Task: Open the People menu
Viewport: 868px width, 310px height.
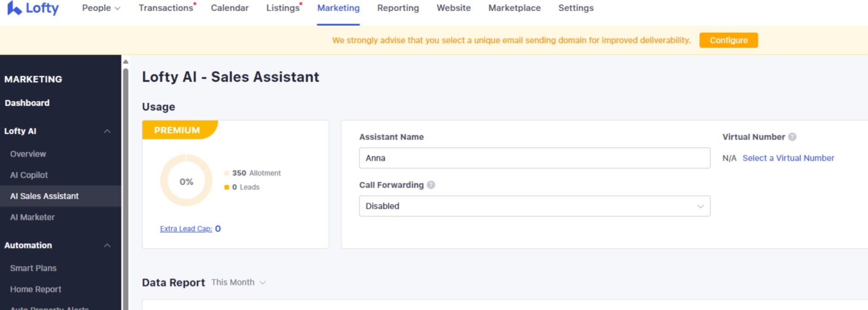Action: pyautogui.click(x=101, y=8)
